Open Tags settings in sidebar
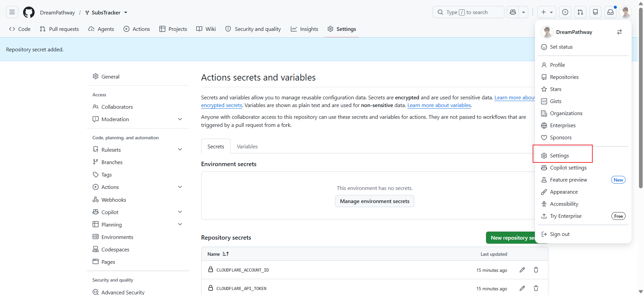The width and height of the screenshot is (644, 295). point(138,175)
